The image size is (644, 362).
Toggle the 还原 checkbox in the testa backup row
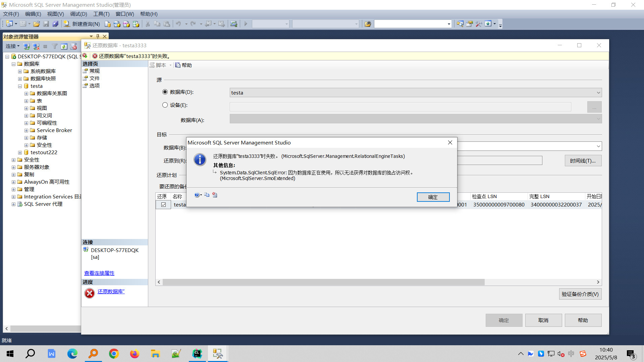coord(163,204)
